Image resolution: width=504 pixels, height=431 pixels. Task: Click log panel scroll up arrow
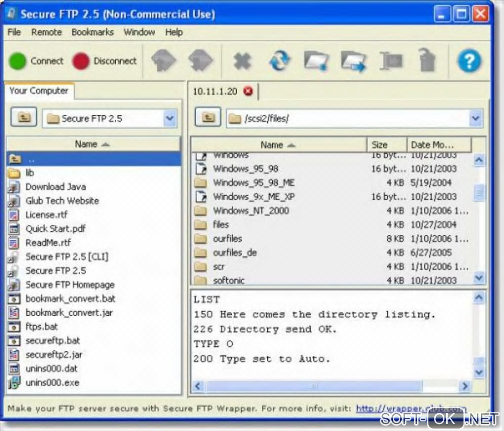(x=479, y=298)
